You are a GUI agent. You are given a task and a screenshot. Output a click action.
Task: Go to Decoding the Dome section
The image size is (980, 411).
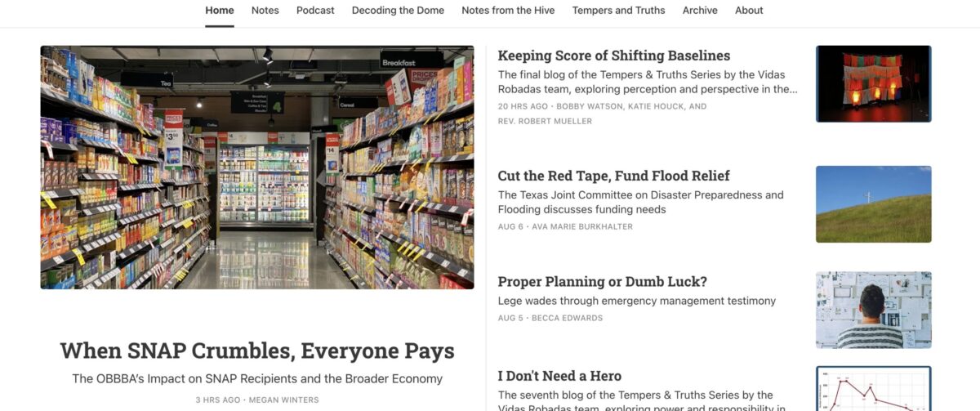pyautogui.click(x=399, y=11)
